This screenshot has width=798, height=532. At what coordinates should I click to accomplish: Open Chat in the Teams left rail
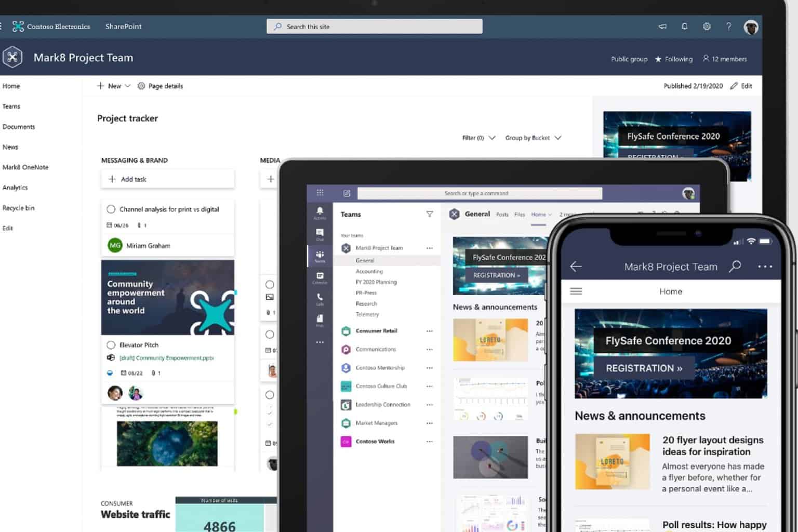pyautogui.click(x=320, y=234)
